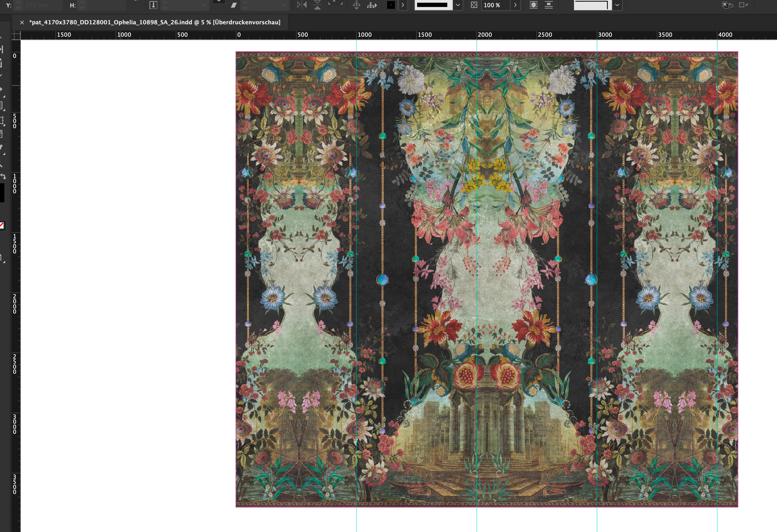Click wrap around object shape icon
Screen dimensions: 777x532
(534, 5)
